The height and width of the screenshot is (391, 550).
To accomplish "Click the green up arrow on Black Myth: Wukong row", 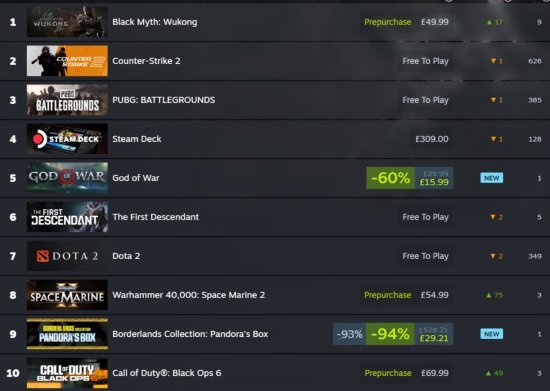I will (x=490, y=22).
